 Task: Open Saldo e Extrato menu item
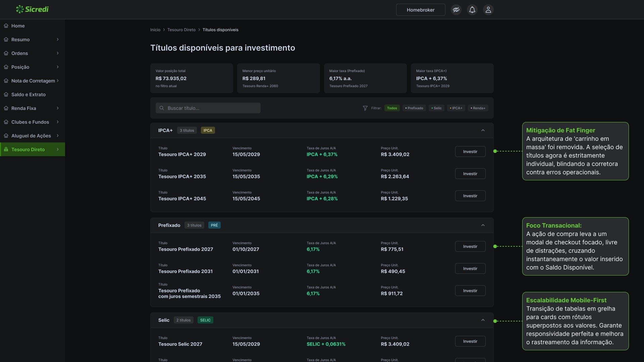(x=33, y=95)
